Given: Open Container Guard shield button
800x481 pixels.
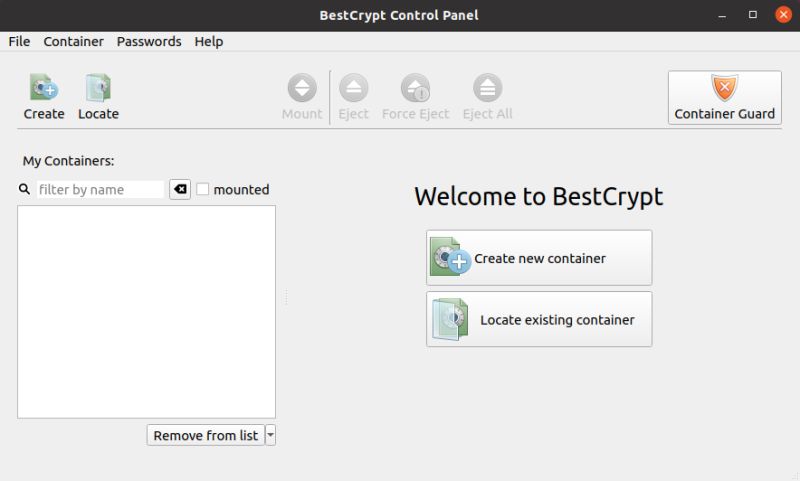Looking at the screenshot, I should point(724,97).
